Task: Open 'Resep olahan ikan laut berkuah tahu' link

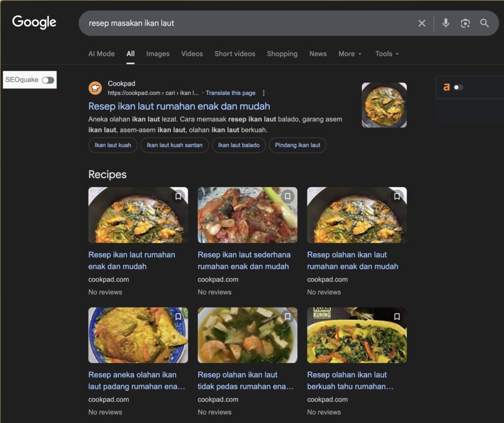Action: [x=350, y=381]
